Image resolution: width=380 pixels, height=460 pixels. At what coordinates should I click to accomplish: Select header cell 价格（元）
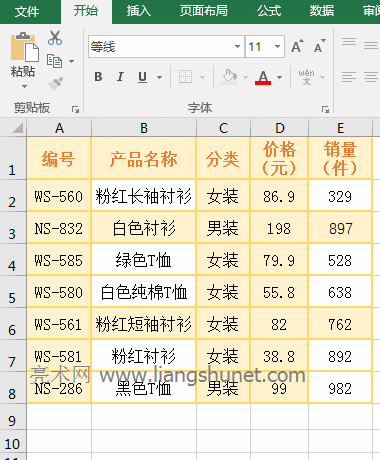(279, 158)
